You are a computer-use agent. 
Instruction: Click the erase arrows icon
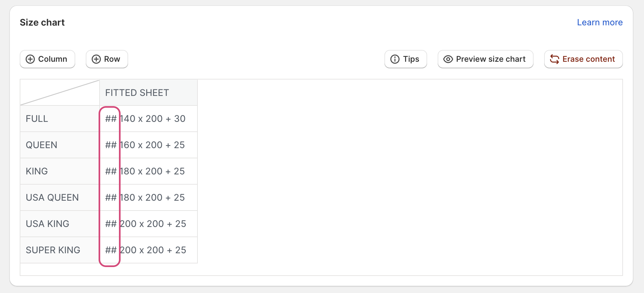(x=554, y=59)
